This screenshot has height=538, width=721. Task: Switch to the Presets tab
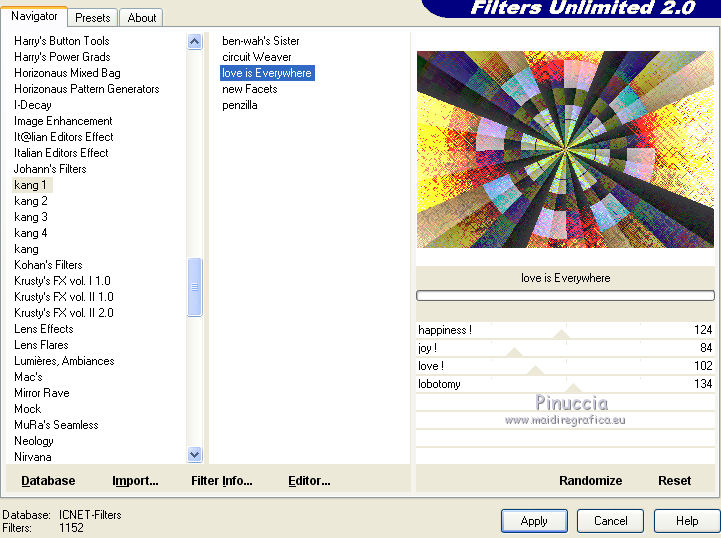pos(92,17)
